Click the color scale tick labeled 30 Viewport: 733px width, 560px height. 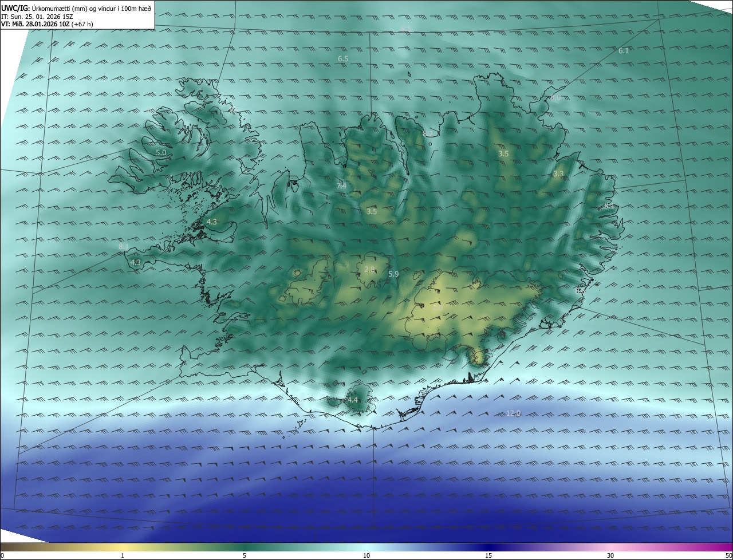[610, 556]
